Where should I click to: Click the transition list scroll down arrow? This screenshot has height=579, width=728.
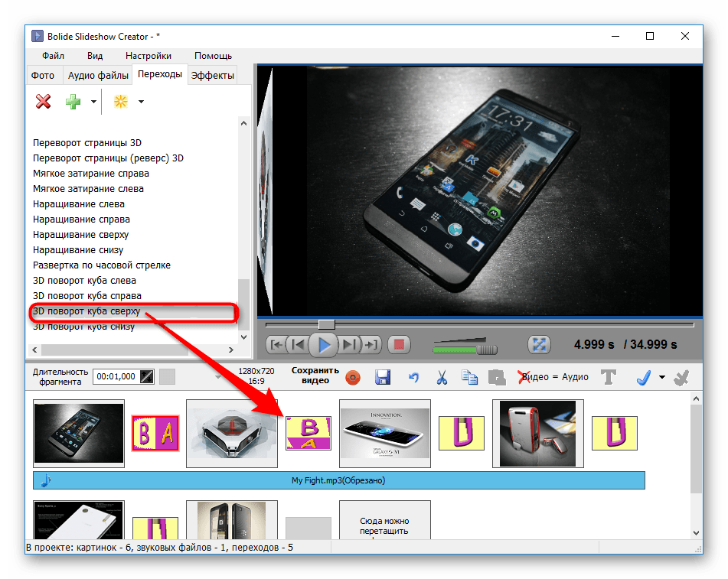[x=244, y=337]
